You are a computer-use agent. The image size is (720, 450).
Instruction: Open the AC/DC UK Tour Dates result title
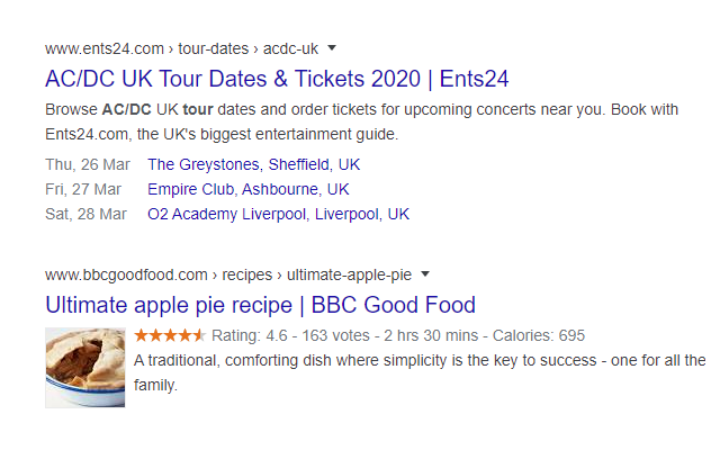[277, 79]
